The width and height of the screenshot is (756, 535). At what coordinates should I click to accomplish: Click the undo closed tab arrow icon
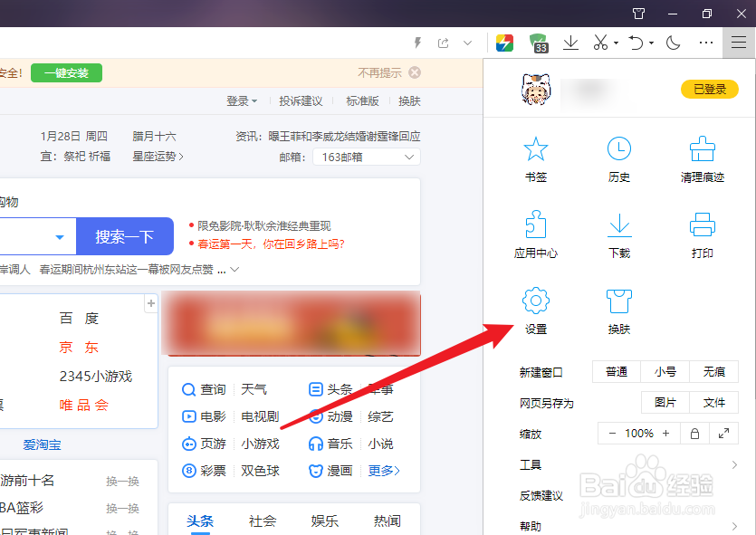click(x=636, y=43)
